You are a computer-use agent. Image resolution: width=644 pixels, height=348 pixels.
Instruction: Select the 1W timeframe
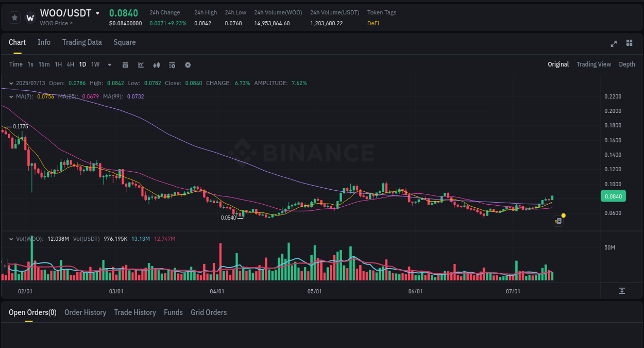tap(95, 64)
